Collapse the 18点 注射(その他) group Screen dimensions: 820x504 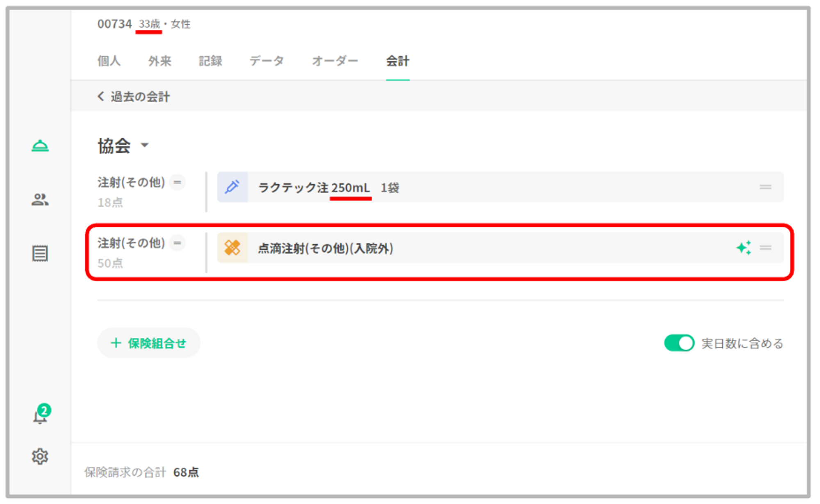pyautogui.click(x=178, y=182)
